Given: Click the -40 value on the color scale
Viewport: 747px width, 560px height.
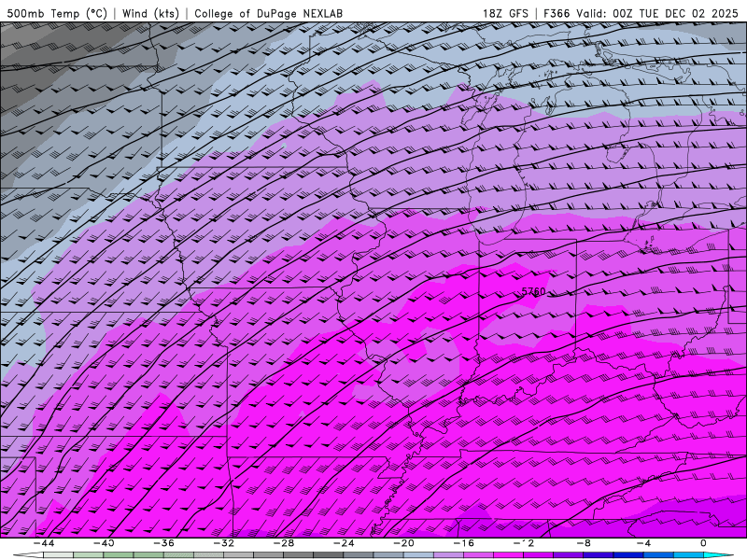Looking at the screenshot, I should [104, 543].
